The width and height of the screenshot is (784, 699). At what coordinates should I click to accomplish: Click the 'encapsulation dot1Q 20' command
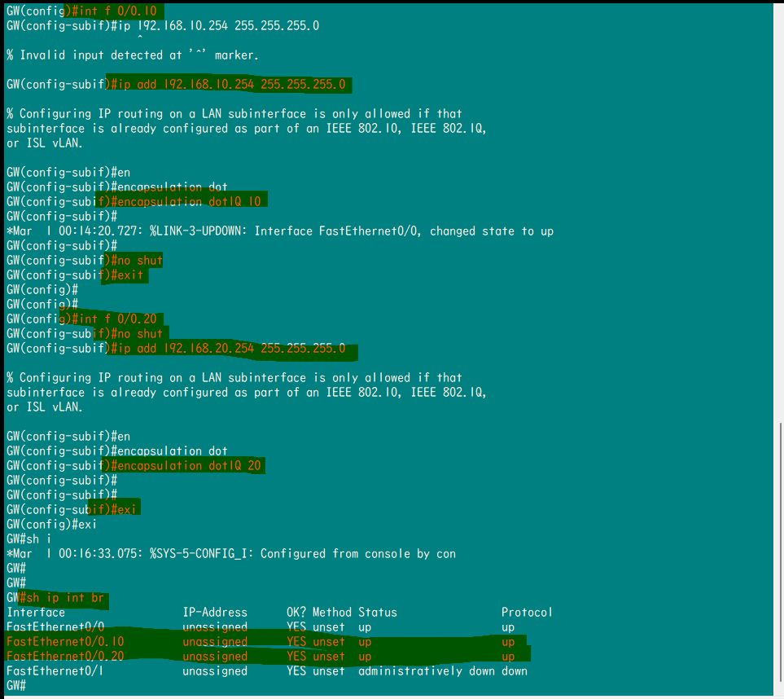186,465
